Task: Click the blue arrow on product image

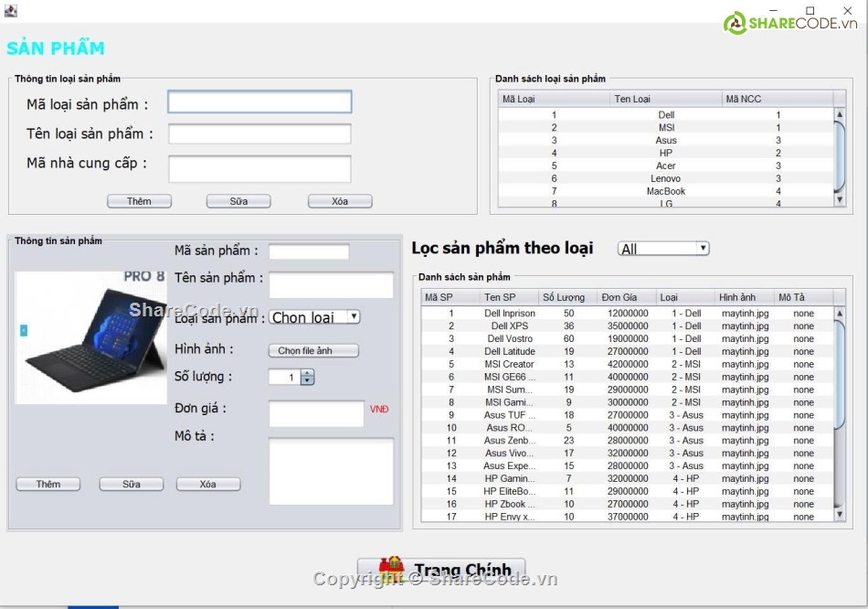Action: click(24, 330)
